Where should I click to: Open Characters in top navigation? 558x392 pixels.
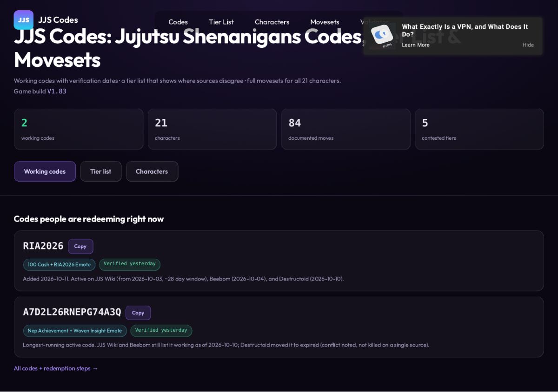(x=272, y=22)
